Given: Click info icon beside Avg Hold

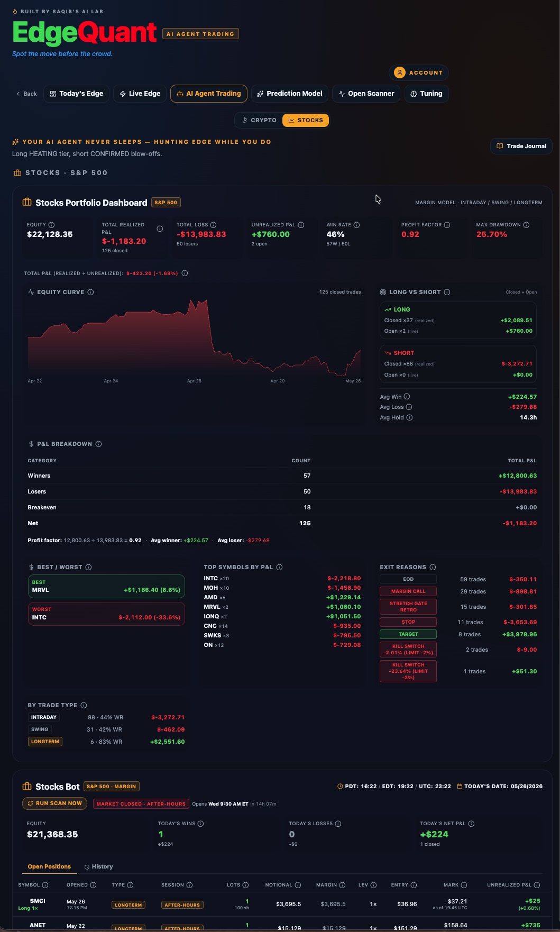Looking at the screenshot, I should coord(409,417).
